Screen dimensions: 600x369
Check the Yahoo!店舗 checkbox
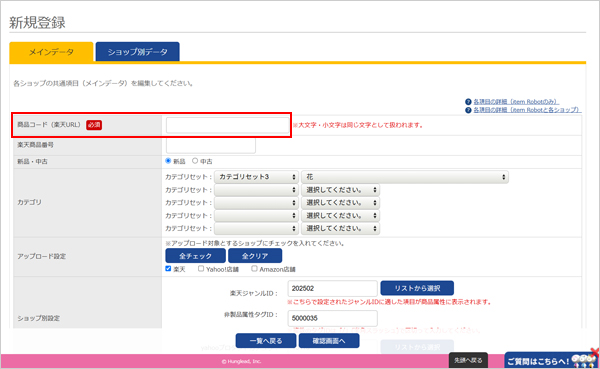pos(201,269)
